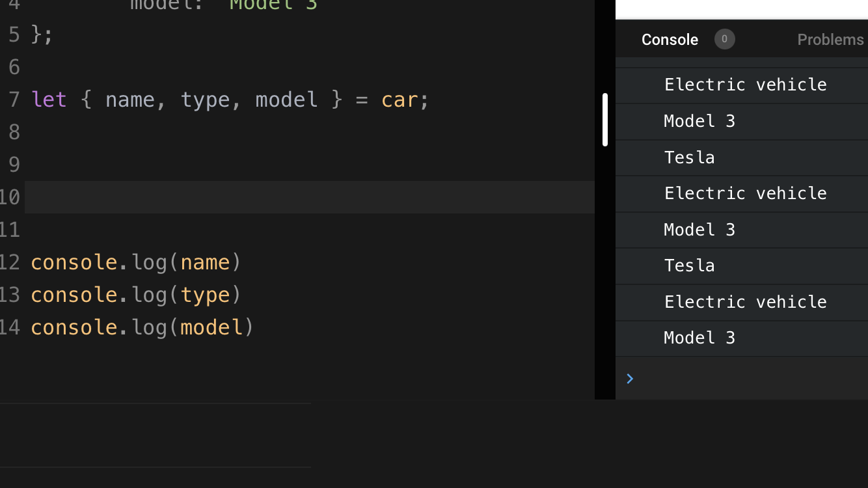Click line number 7 in the gutter
The image size is (868, 488).
point(14,100)
